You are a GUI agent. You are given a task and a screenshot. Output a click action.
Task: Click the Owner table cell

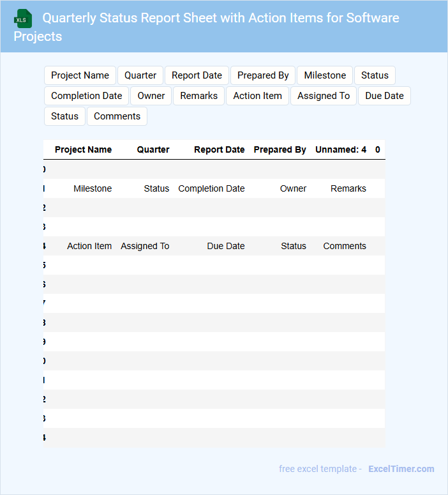pyautogui.click(x=293, y=188)
